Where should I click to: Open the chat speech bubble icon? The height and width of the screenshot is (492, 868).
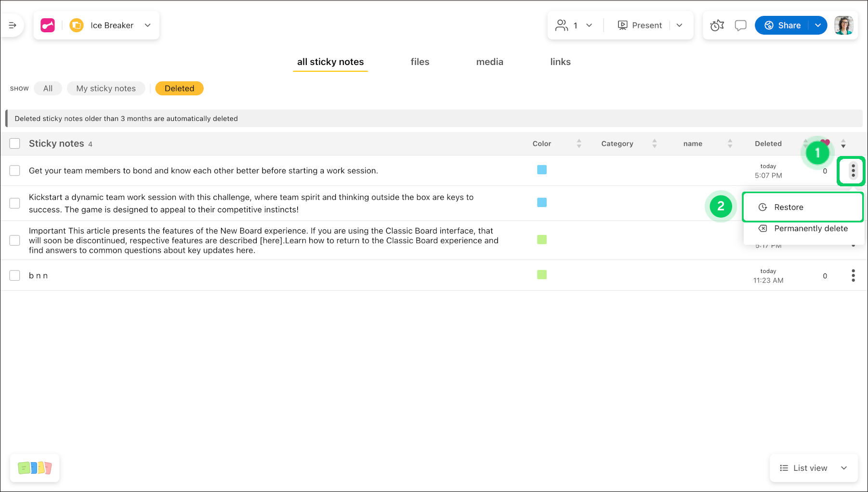(x=740, y=26)
